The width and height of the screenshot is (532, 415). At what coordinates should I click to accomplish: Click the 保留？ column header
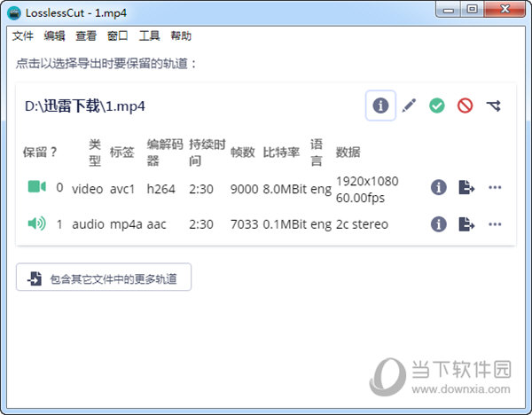pos(40,152)
